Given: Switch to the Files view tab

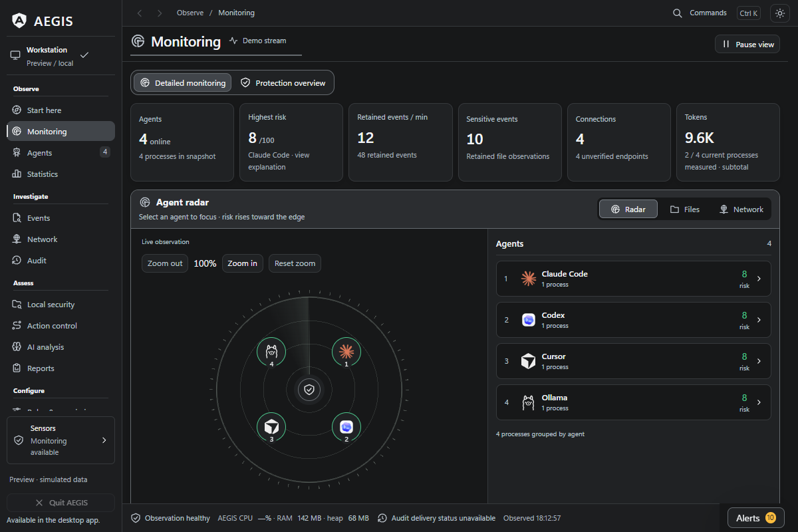Looking at the screenshot, I should point(685,209).
